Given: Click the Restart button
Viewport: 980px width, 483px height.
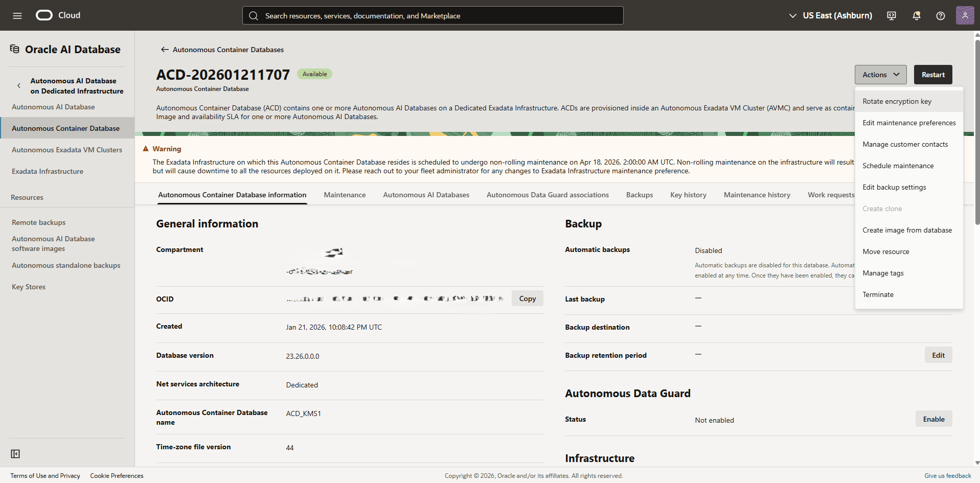Looking at the screenshot, I should point(932,74).
